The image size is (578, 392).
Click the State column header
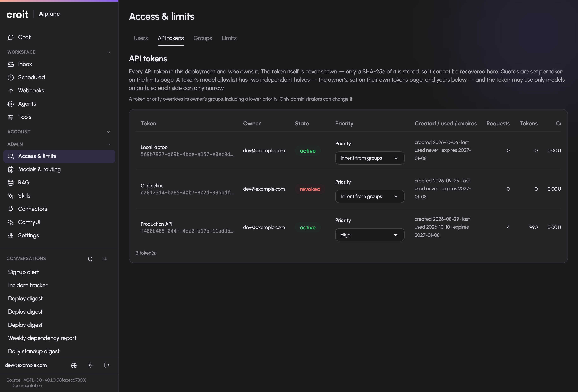tap(302, 124)
